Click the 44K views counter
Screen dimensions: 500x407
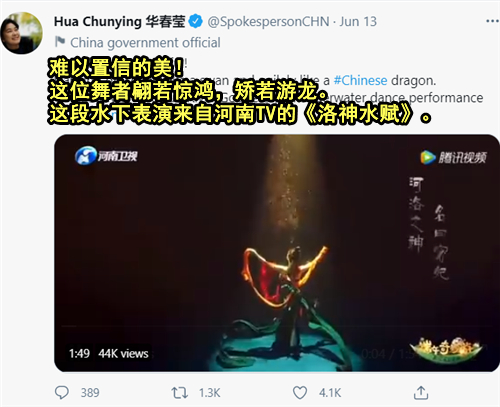(x=123, y=353)
